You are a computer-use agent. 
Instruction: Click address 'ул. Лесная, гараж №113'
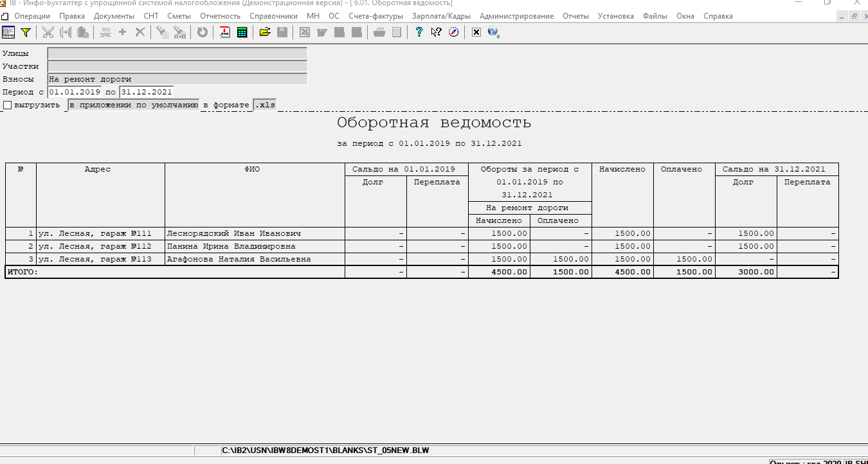100,259
